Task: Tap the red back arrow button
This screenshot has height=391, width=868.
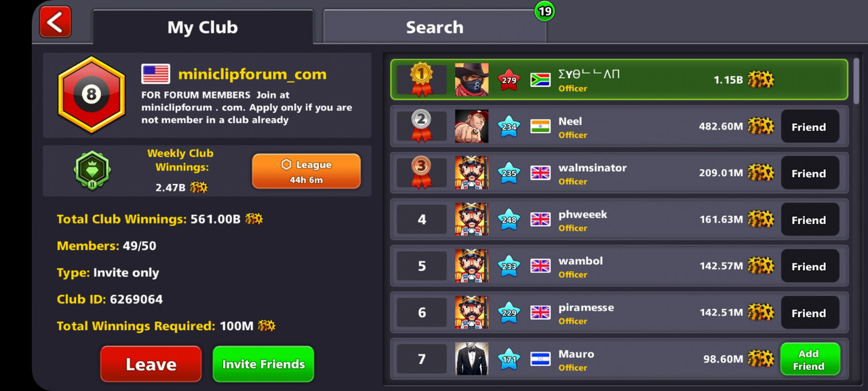Action: pyautogui.click(x=55, y=22)
